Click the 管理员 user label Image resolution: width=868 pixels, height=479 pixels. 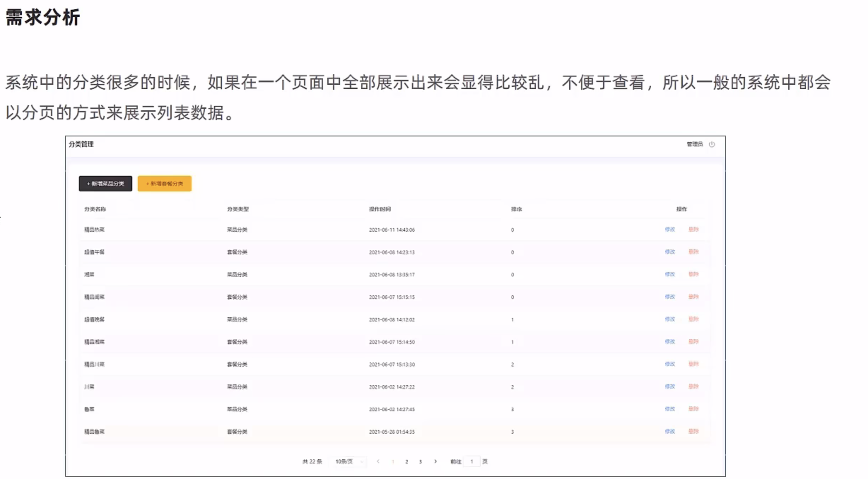(694, 144)
